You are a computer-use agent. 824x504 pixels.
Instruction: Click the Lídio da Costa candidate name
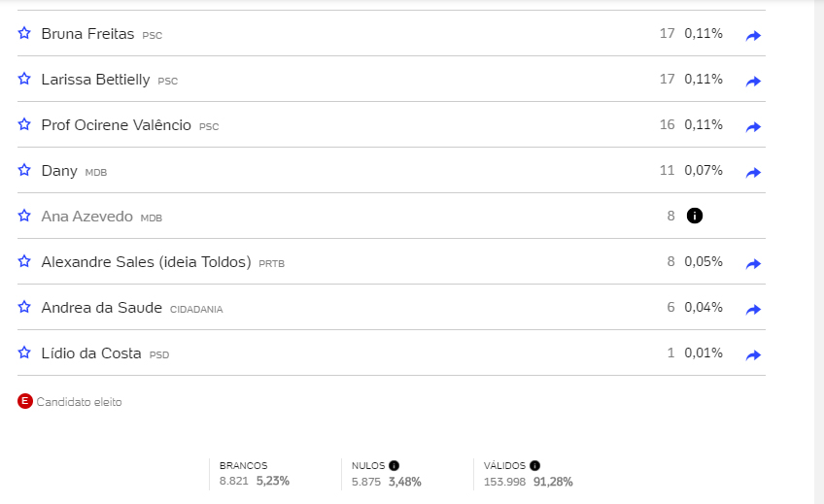click(x=91, y=353)
